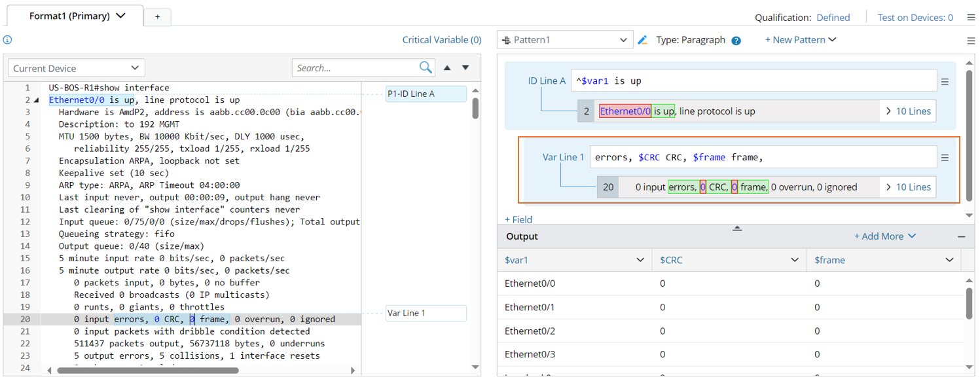This screenshot has height=381, width=980.
Task: Click into the Search text field
Action: click(x=355, y=68)
